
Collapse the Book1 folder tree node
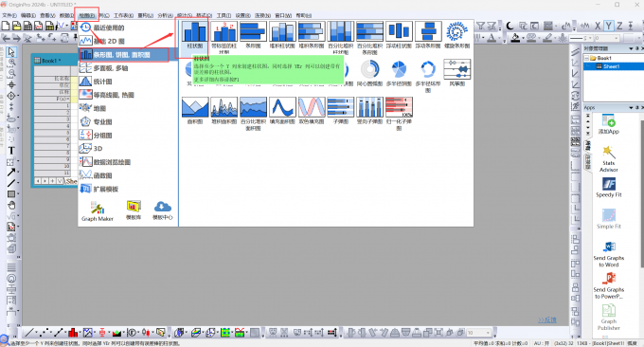pyautogui.click(x=586, y=58)
